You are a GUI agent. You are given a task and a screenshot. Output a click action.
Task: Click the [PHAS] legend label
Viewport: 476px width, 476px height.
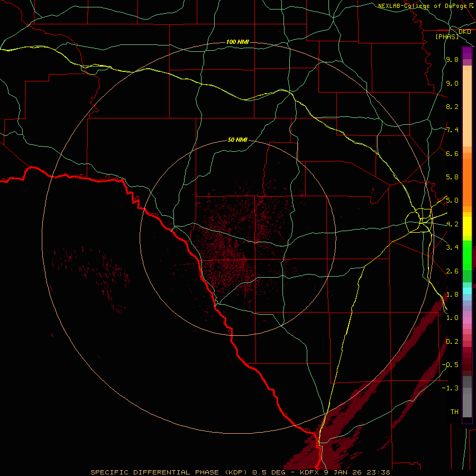pos(447,36)
